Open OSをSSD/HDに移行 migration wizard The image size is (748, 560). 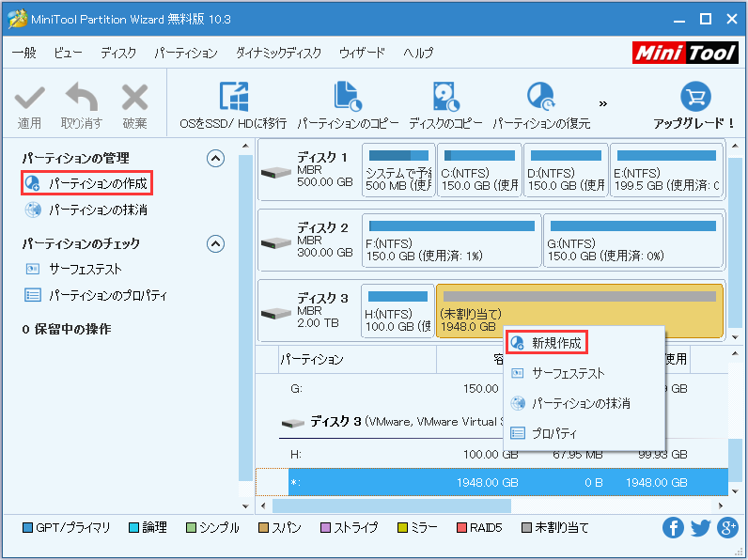tap(233, 98)
